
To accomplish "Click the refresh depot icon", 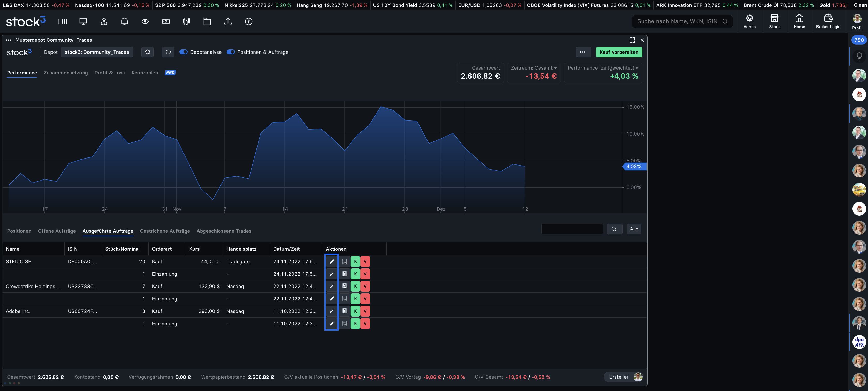I will pyautogui.click(x=168, y=52).
